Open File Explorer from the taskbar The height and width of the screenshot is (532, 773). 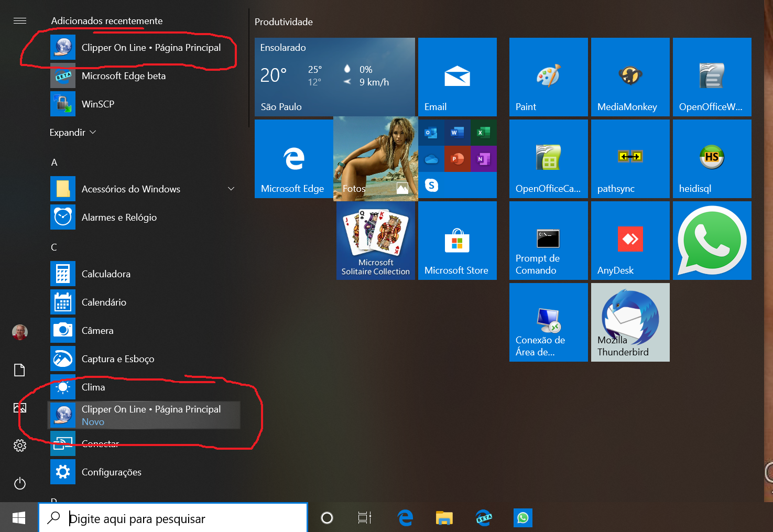[444, 518]
